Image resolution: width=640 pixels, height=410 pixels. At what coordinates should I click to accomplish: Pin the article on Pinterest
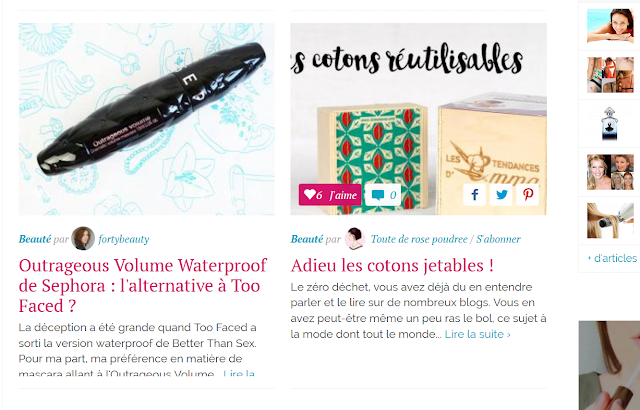coord(527,195)
